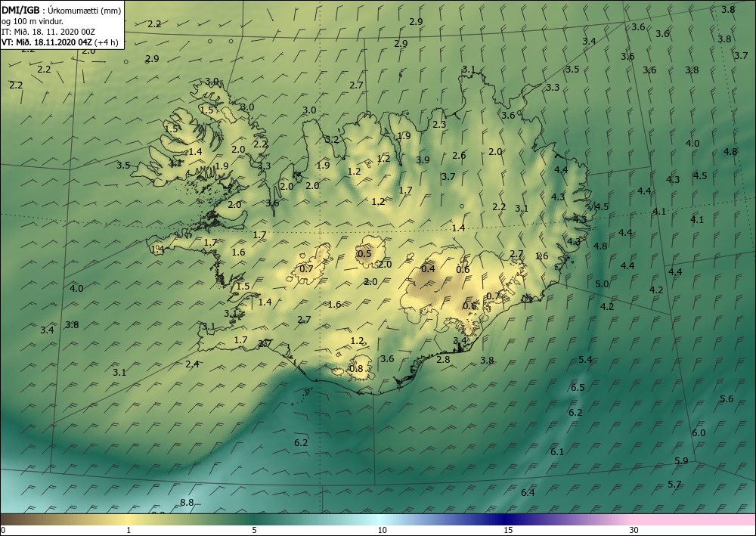The width and height of the screenshot is (756, 536).
Task: Click the 0.8 value on the southern glacier
Action: [x=355, y=369]
